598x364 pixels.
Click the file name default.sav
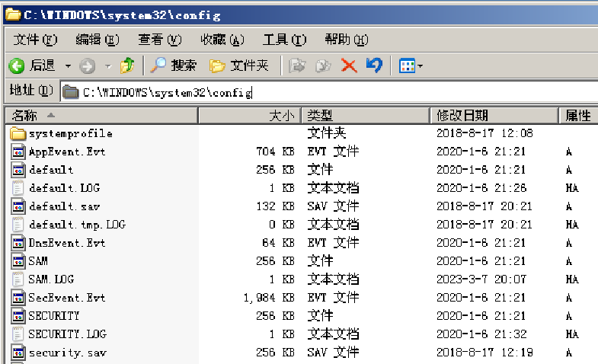pyautogui.click(x=65, y=206)
